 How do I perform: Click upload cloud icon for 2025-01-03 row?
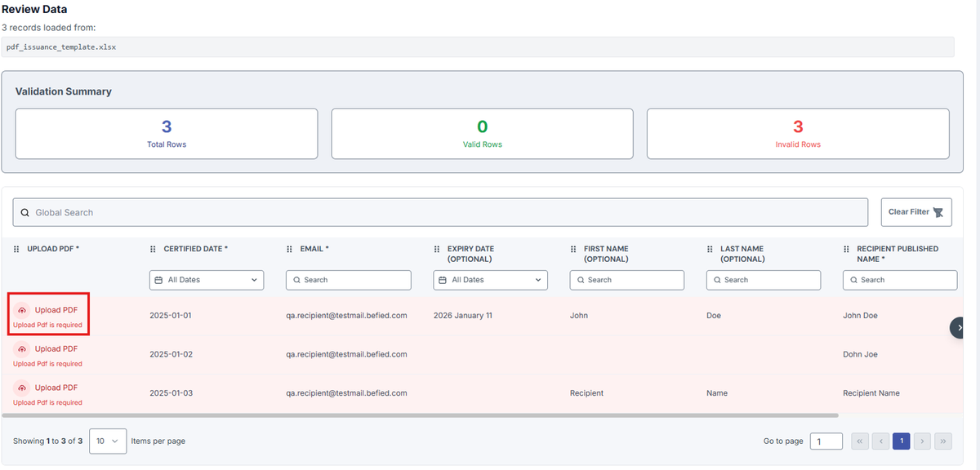tap(22, 388)
